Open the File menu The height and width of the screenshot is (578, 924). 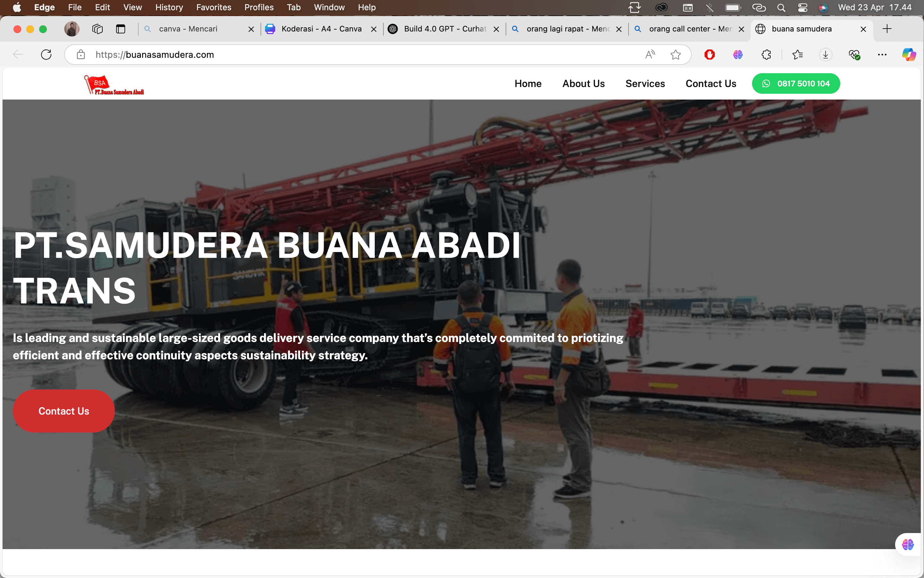tap(74, 7)
